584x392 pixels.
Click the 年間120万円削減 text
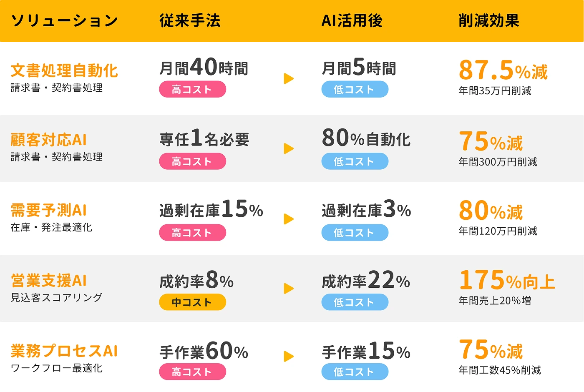[x=498, y=231]
